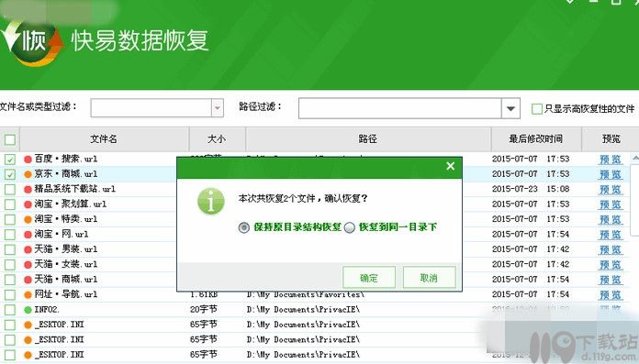Screen dimensions: 639x364
Task: Check the 淘宝·特卖.url checkbox
Action: coord(10,219)
